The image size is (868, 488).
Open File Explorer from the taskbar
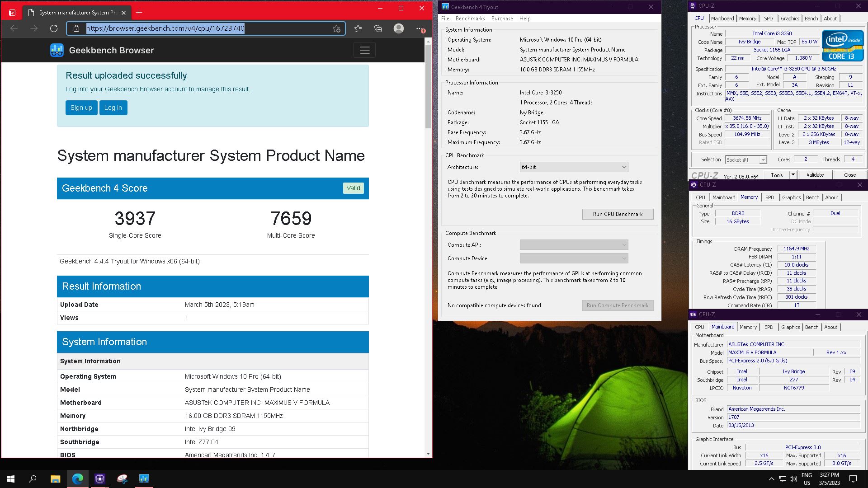click(x=55, y=479)
